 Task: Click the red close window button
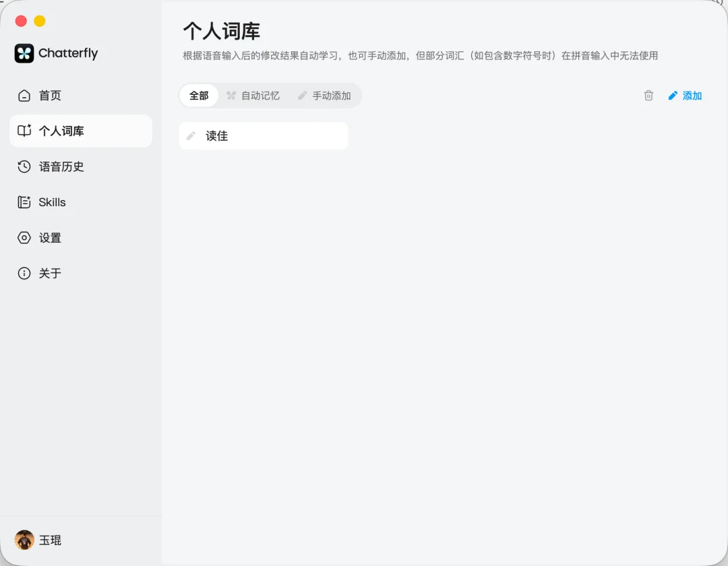click(21, 21)
